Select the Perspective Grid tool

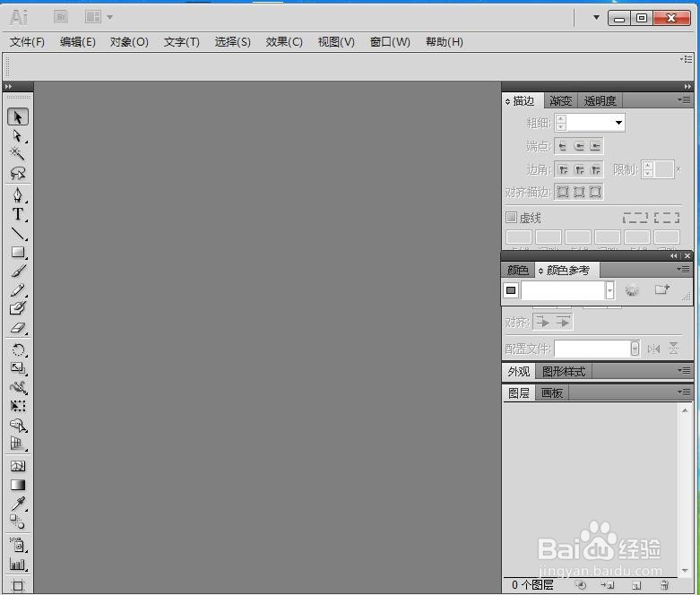pos(18,444)
